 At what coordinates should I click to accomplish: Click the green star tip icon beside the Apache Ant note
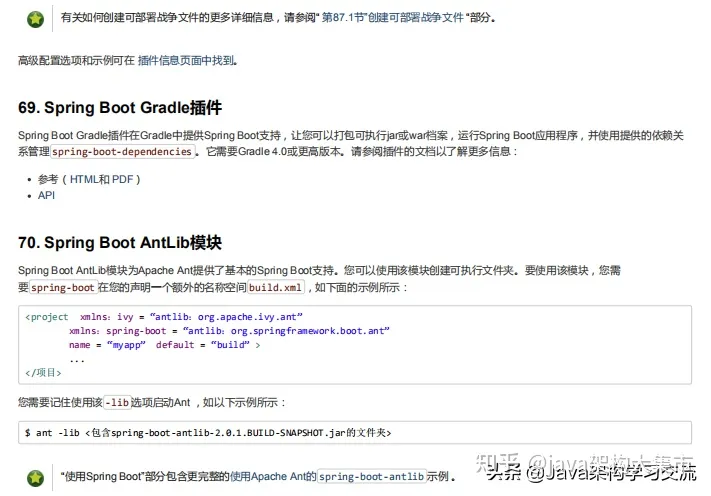(35, 478)
